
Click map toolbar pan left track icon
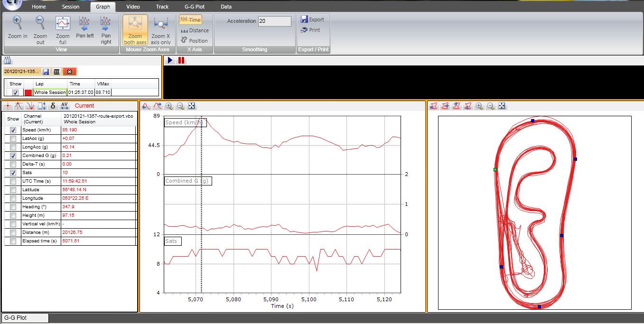coord(434,106)
